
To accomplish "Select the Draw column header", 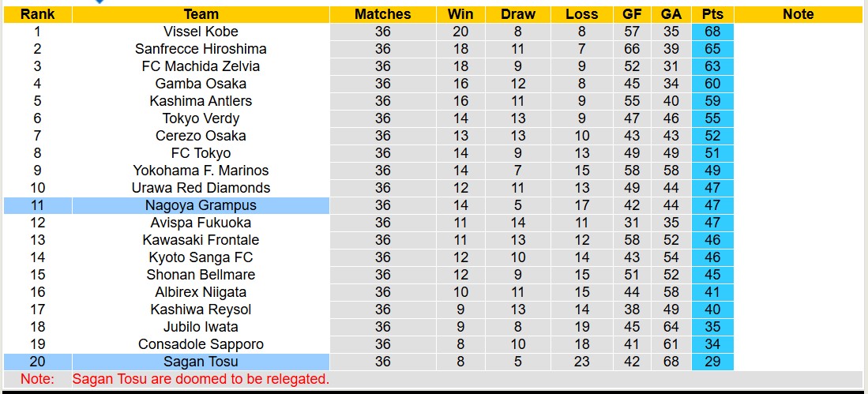I will tap(517, 14).
